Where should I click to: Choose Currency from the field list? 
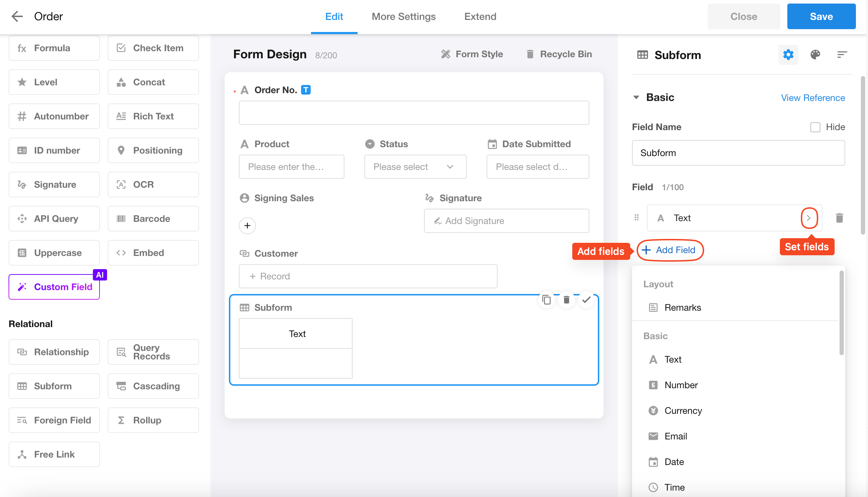[735, 411]
